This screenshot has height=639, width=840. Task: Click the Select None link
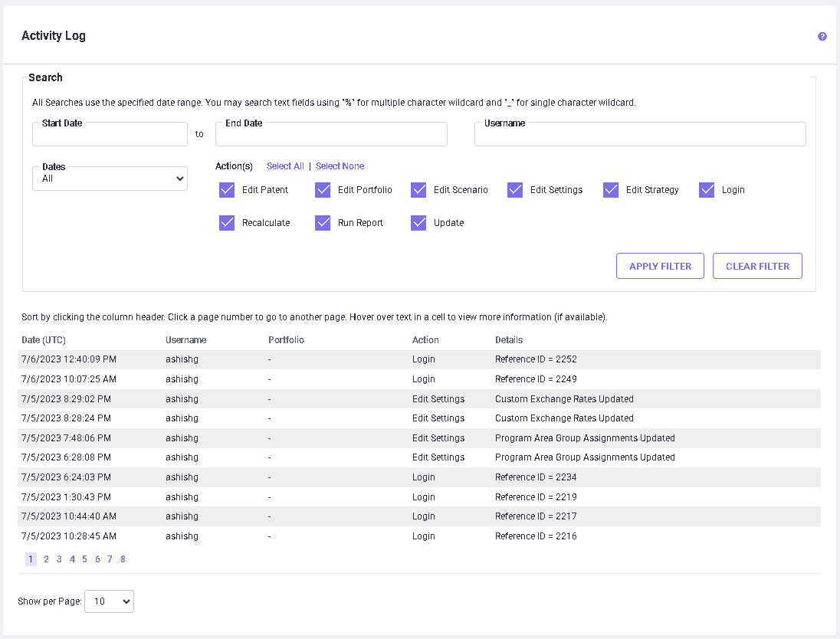coord(340,166)
